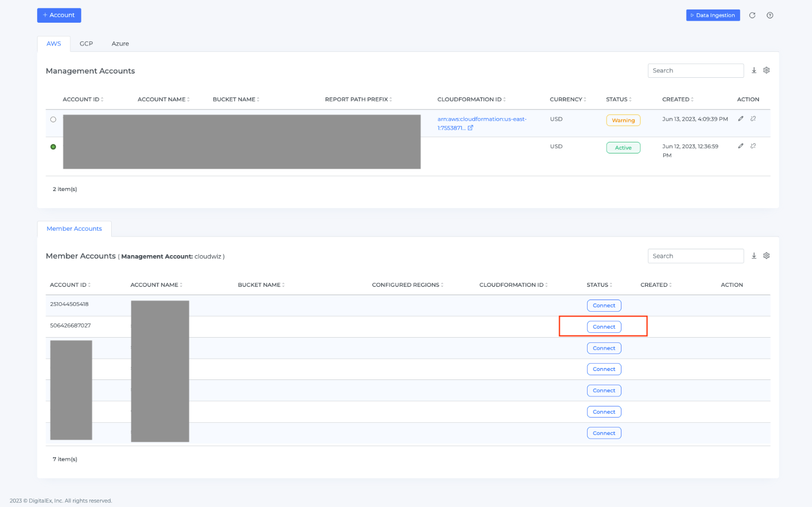Open the help question mark icon

click(770, 15)
